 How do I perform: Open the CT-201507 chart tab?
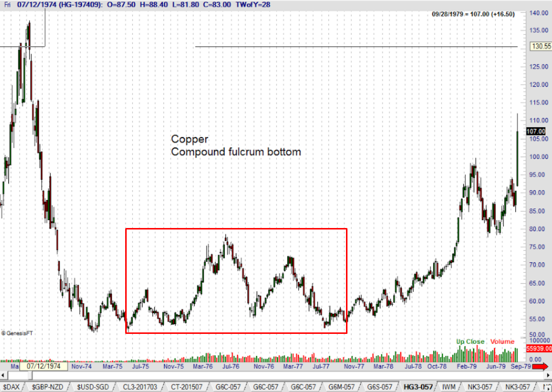(x=187, y=387)
